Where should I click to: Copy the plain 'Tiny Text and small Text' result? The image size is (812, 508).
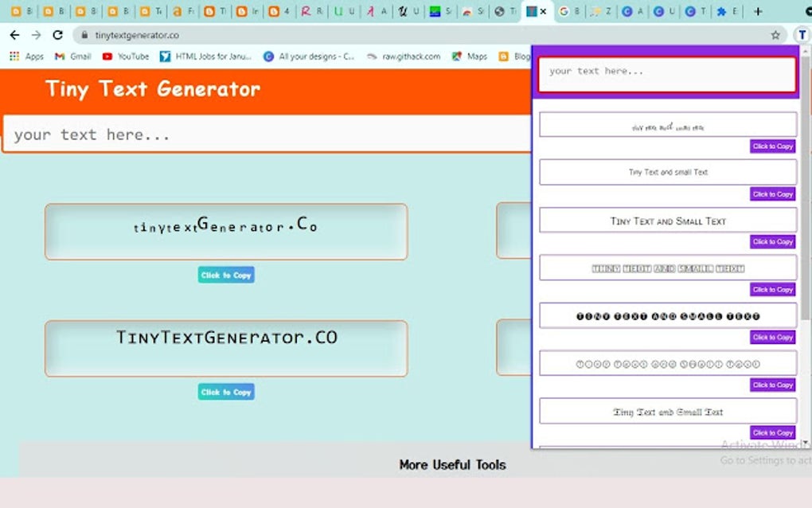point(772,194)
